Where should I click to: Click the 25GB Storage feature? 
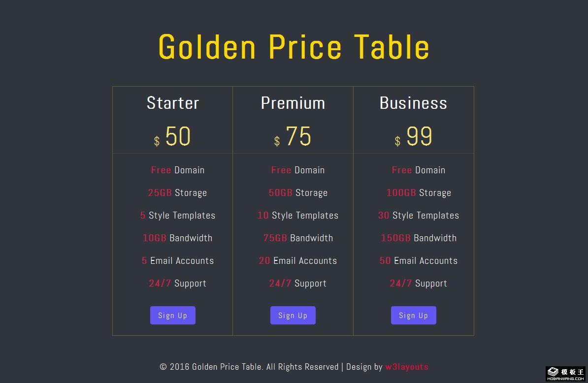pyautogui.click(x=177, y=192)
